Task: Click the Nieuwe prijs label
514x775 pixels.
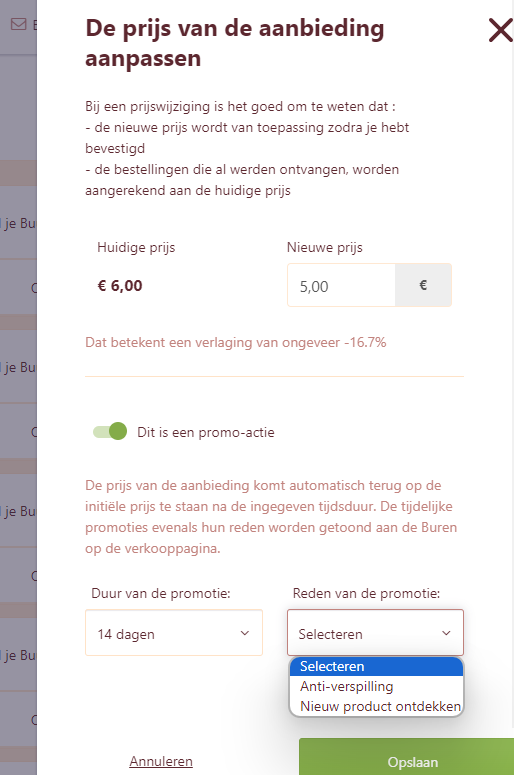Action: [325, 247]
